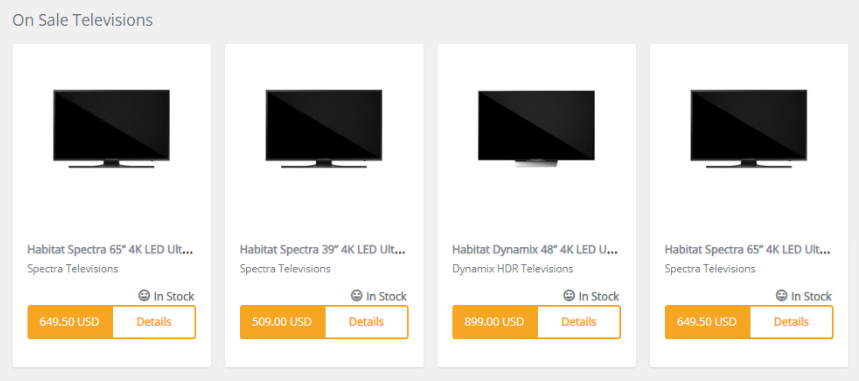The image size is (859, 381).
Task: Click smiley stock icon on Dynamix 48" card
Action: (x=569, y=296)
